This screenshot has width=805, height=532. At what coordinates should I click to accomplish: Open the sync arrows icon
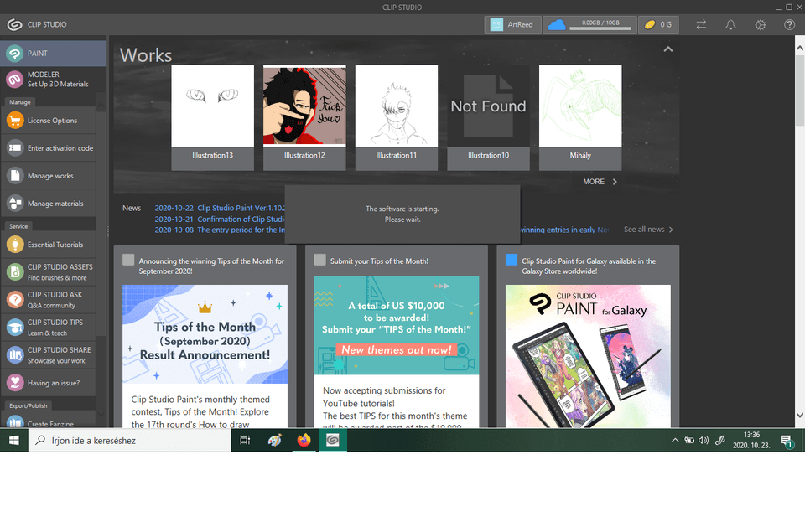[700, 24]
